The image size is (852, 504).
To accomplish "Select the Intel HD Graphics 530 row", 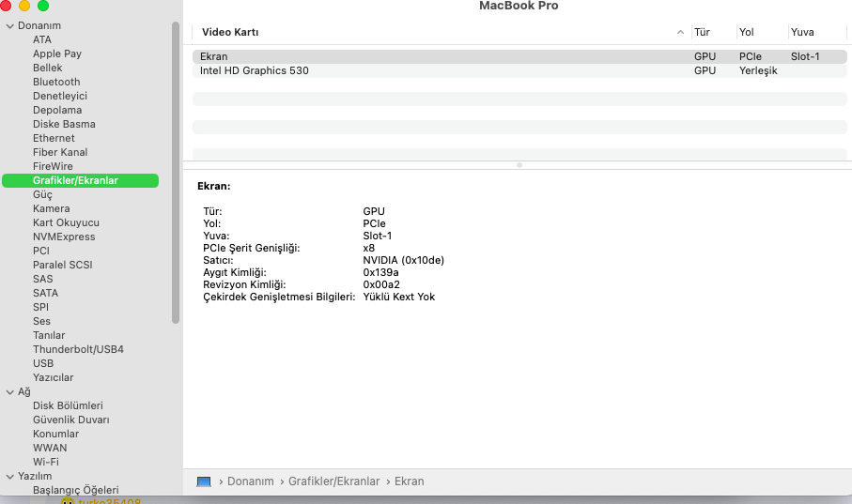I will tap(254, 70).
